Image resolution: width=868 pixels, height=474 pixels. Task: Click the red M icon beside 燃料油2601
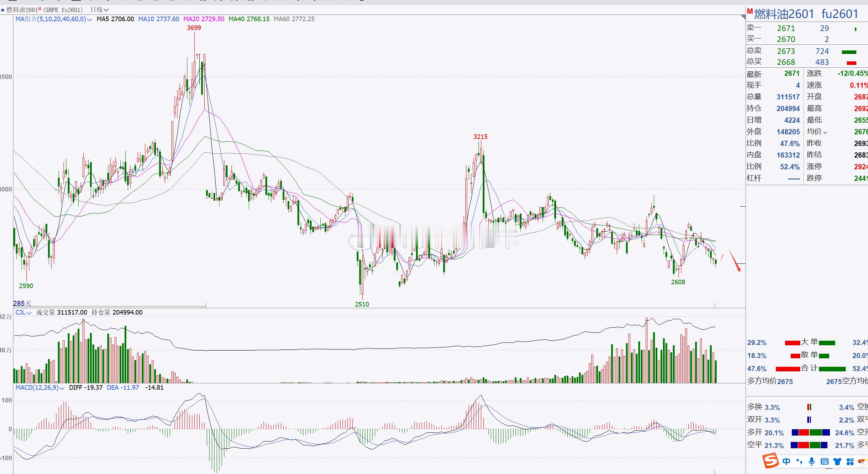pyautogui.click(x=750, y=12)
